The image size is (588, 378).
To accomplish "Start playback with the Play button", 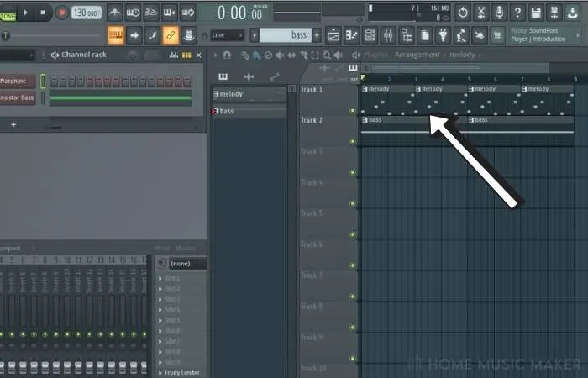I will 25,13.
